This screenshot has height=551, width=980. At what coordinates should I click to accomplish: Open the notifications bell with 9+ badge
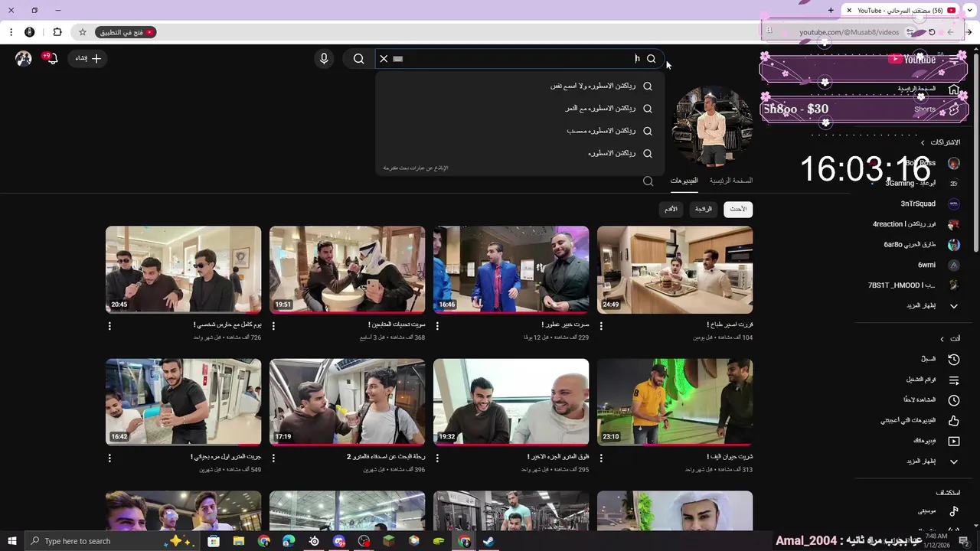[x=51, y=58]
